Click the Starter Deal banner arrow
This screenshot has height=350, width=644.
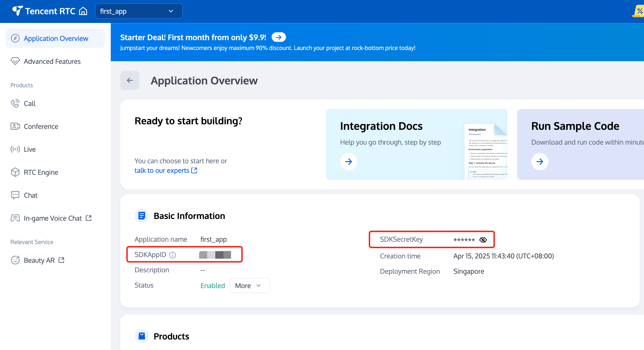[279, 37]
